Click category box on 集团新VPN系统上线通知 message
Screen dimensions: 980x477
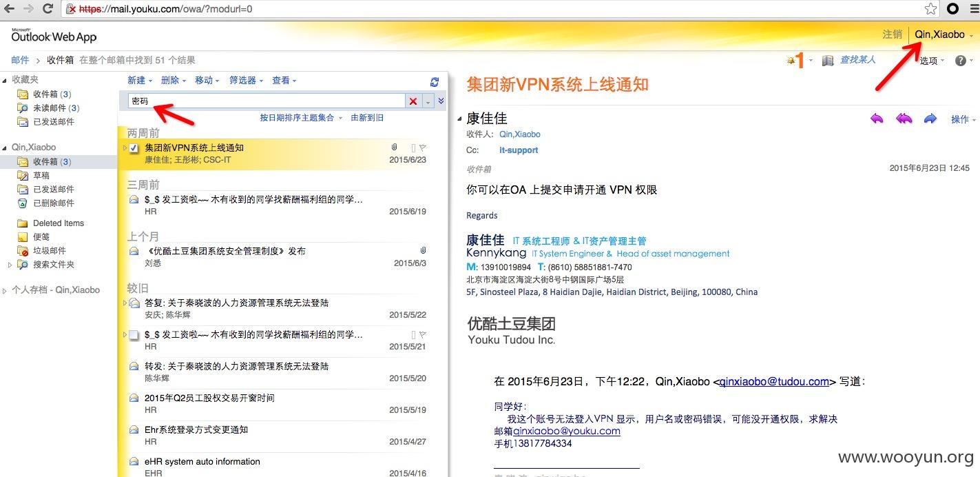coord(413,148)
